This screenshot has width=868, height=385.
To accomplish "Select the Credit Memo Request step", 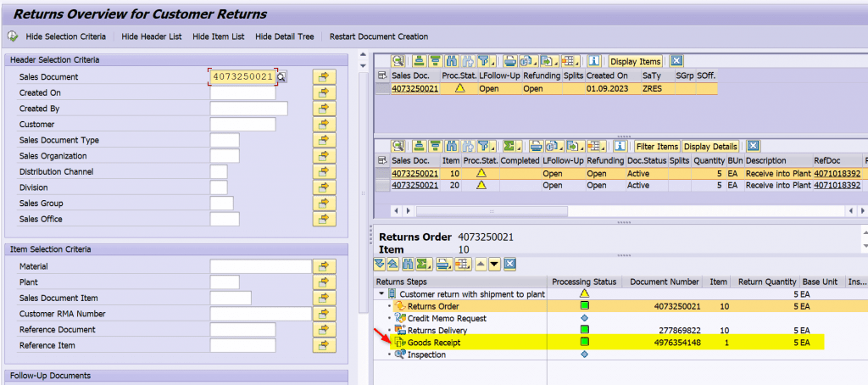I will [447, 319].
